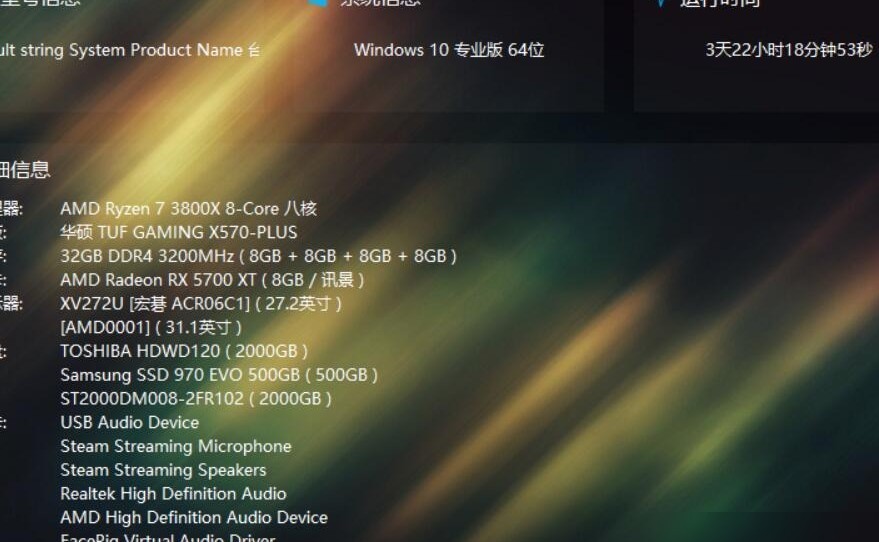Screen dimensions: 879x542
Task: Select the XV272U 宏碁 ACR06C1 monitor line
Action: pos(201,303)
